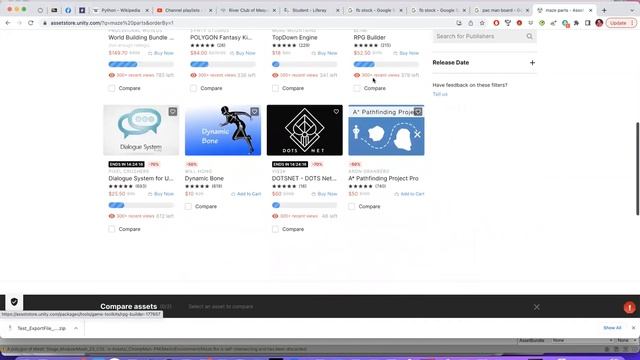
Task: Click the install app icon in the address bar
Action: [x=459, y=23]
